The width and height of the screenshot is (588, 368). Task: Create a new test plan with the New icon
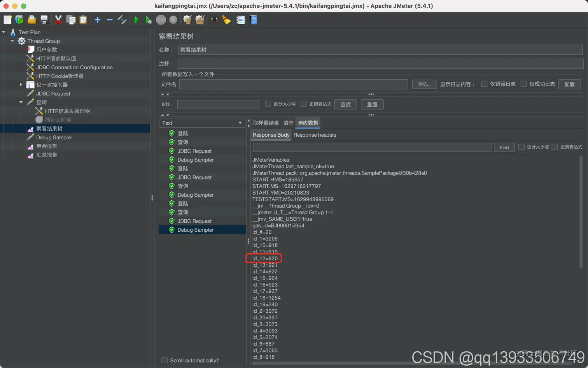pos(7,20)
